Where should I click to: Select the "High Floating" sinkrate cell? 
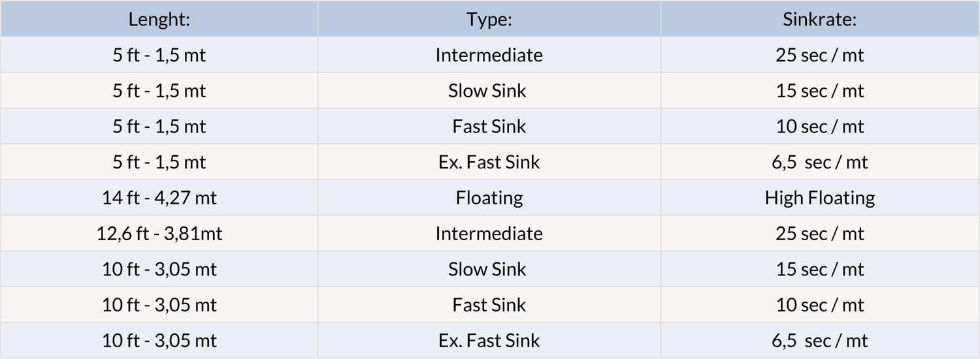pos(819,198)
